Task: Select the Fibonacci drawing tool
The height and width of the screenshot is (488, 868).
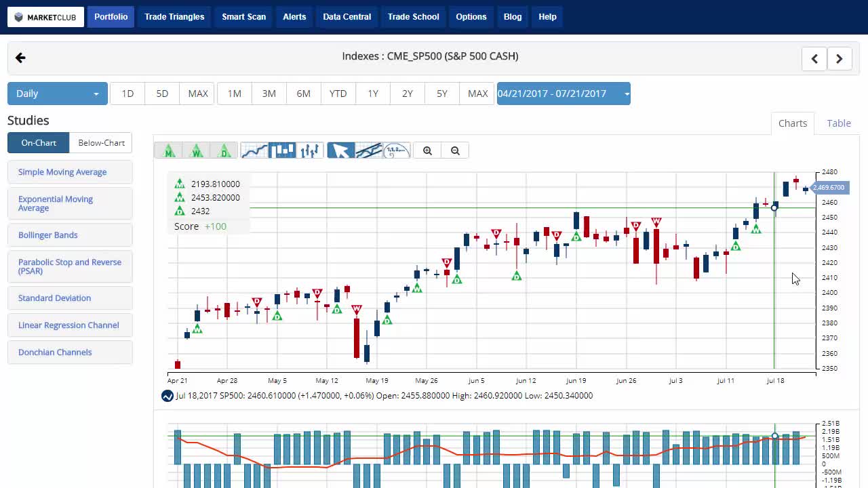Action: (x=397, y=150)
